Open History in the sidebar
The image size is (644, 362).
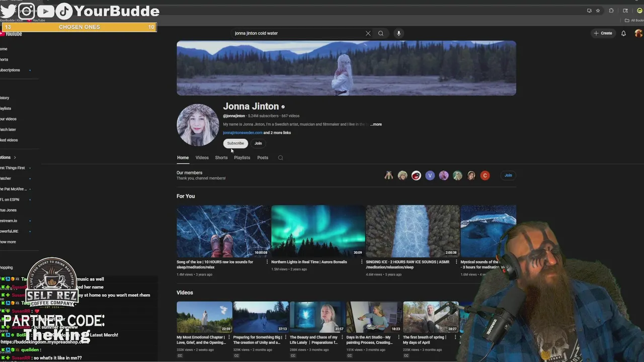[5, 98]
